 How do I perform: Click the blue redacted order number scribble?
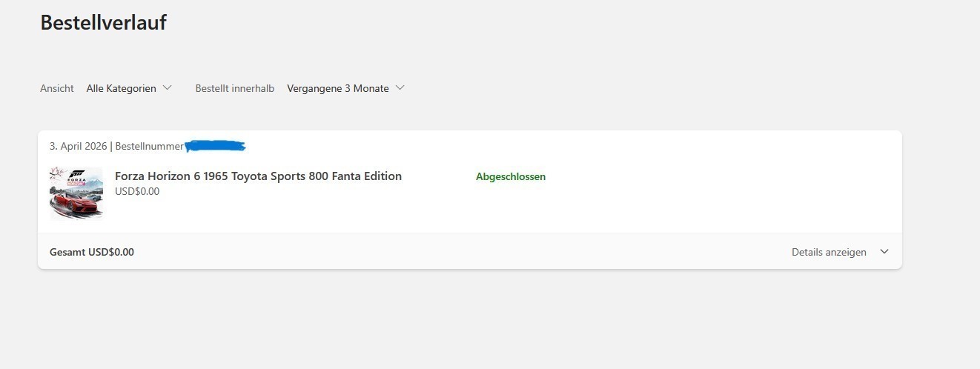[215, 145]
